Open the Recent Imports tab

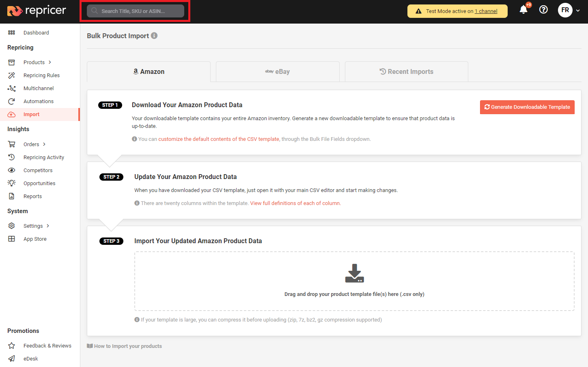(x=407, y=71)
